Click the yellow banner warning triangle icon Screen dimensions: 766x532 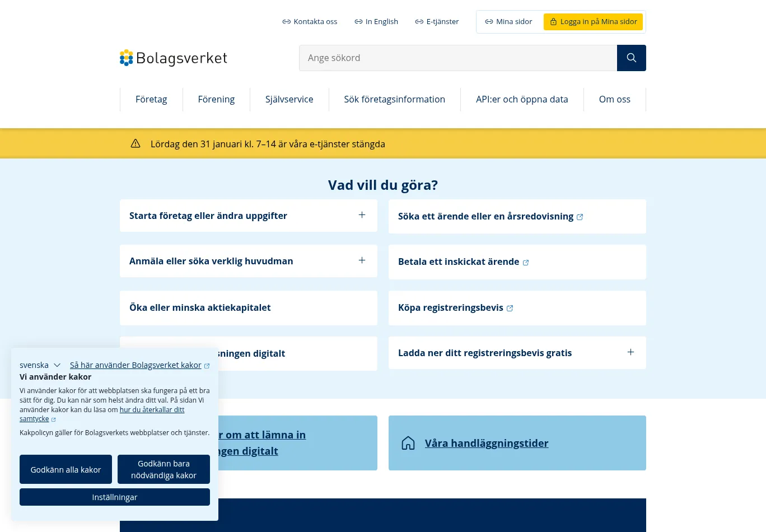pyautogui.click(x=136, y=144)
